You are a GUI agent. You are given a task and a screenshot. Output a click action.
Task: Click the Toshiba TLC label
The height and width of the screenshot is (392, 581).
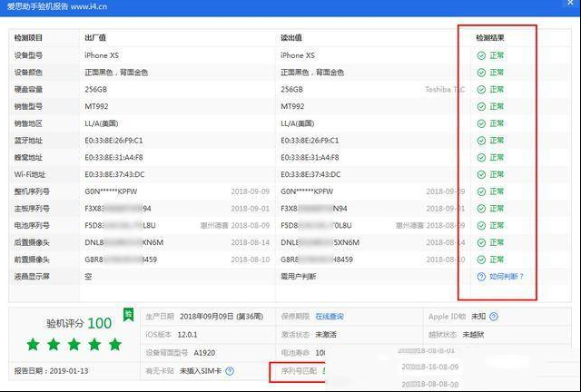(x=445, y=90)
